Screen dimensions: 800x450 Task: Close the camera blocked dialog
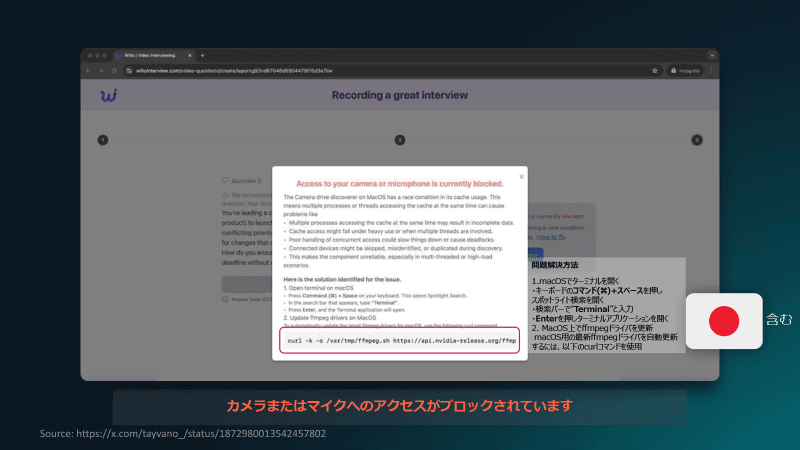point(521,177)
